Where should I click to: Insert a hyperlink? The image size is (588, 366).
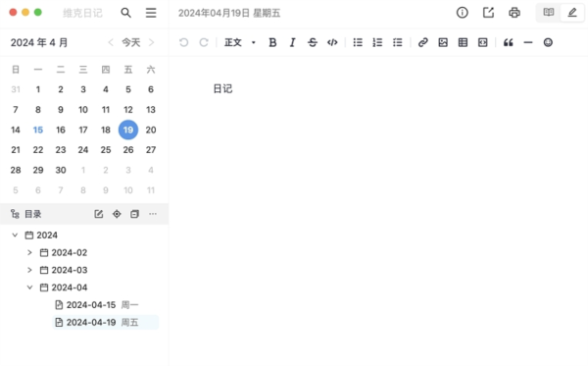click(423, 42)
